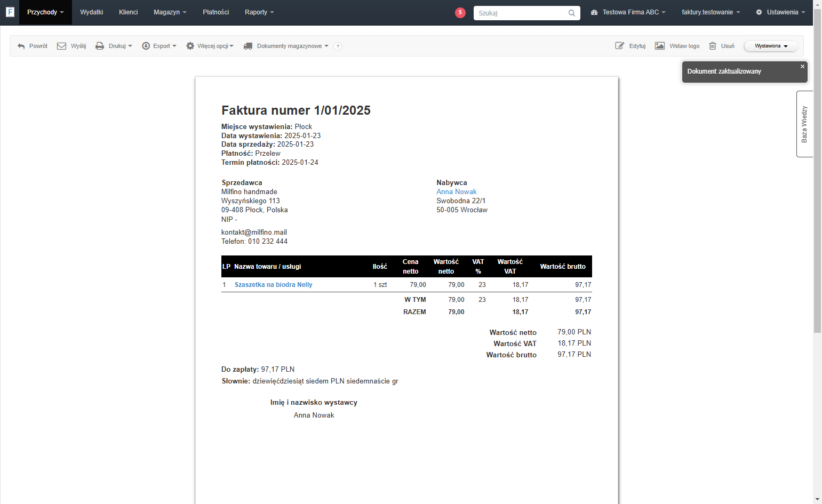Go to Wydatki menu item
Image resolution: width=822 pixels, height=504 pixels.
click(91, 12)
